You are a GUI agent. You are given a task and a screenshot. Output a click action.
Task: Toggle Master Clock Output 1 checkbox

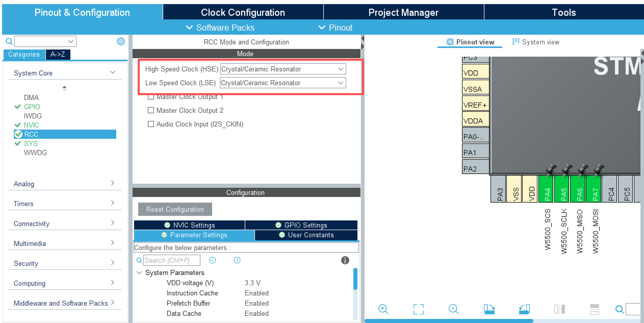(x=151, y=97)
